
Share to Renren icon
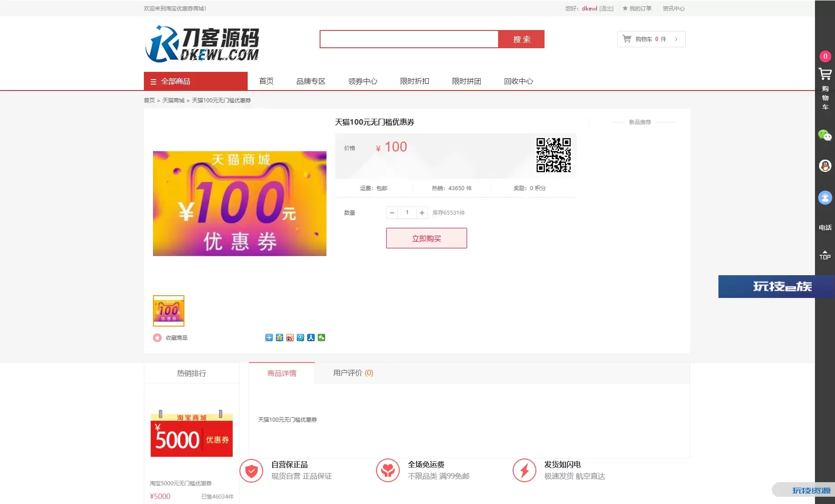click(x=311, y=338)
